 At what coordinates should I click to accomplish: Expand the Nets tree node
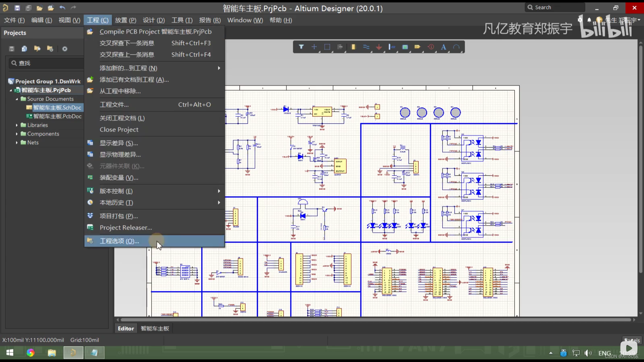click(16, 142)
